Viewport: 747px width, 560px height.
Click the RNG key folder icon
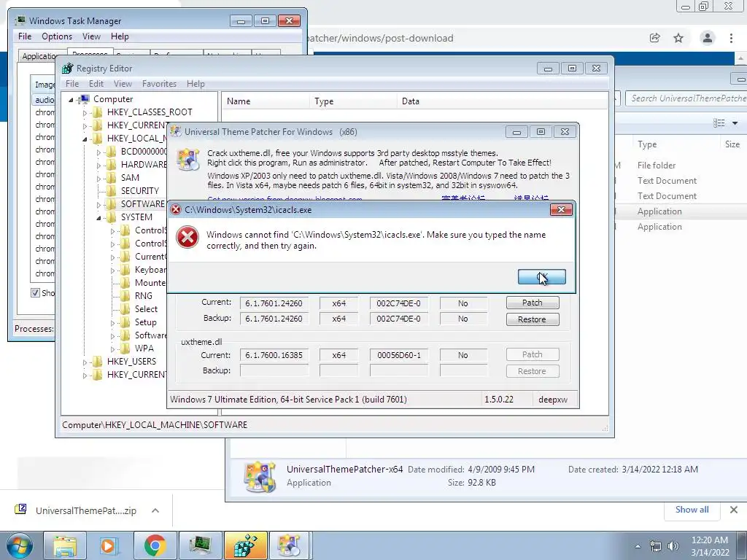125,296
